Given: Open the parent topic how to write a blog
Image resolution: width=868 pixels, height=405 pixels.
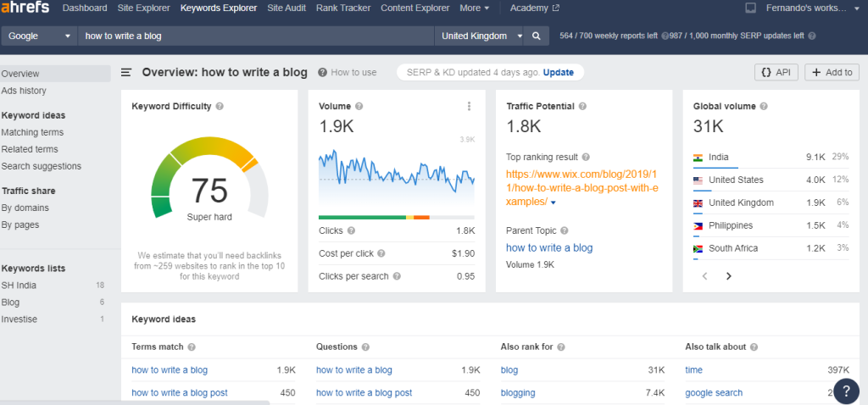Looking at the screenshot, I should (x=549, y=248).
